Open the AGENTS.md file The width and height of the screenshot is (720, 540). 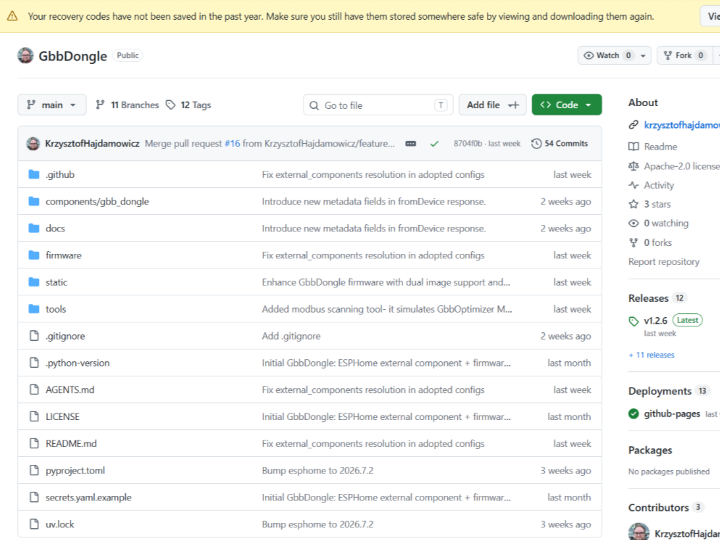[70, 390]
